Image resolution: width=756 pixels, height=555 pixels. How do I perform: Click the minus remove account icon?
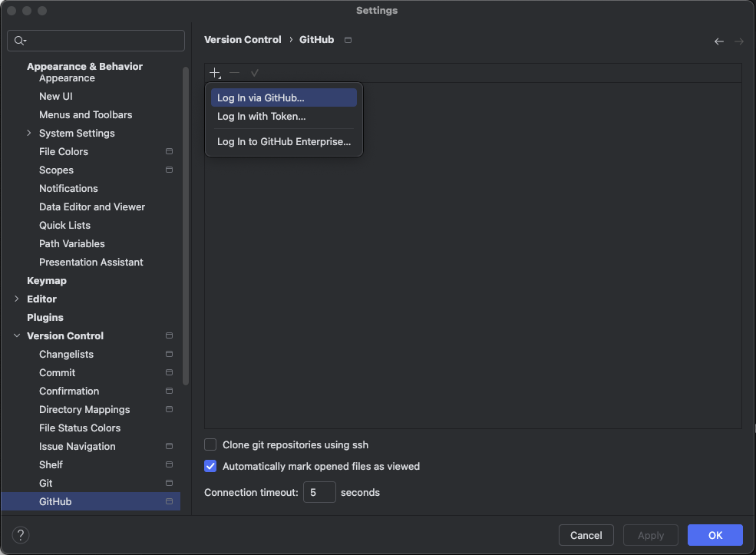pyautogui.click(x=235, y=73)
